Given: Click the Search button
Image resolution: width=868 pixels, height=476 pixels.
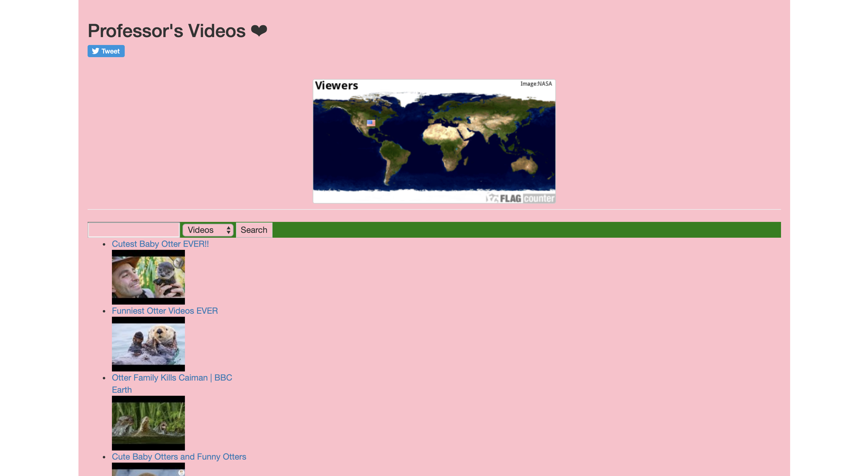Looking at the screenshot, I should click(x=254, y=230).
